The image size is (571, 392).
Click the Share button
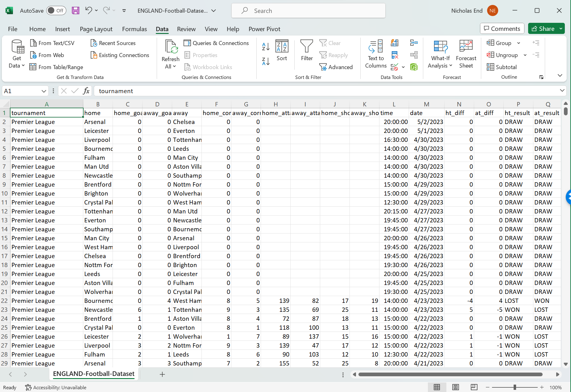(543, 29)
